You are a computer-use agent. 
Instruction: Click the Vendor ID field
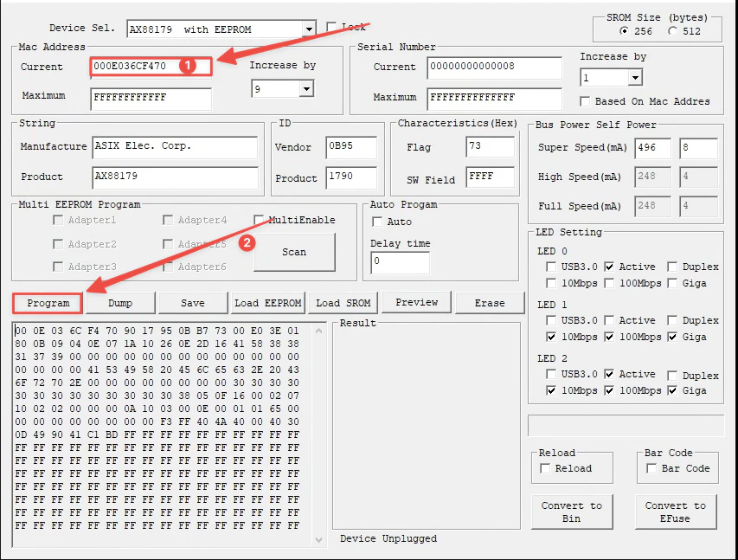tap(351, 147)
